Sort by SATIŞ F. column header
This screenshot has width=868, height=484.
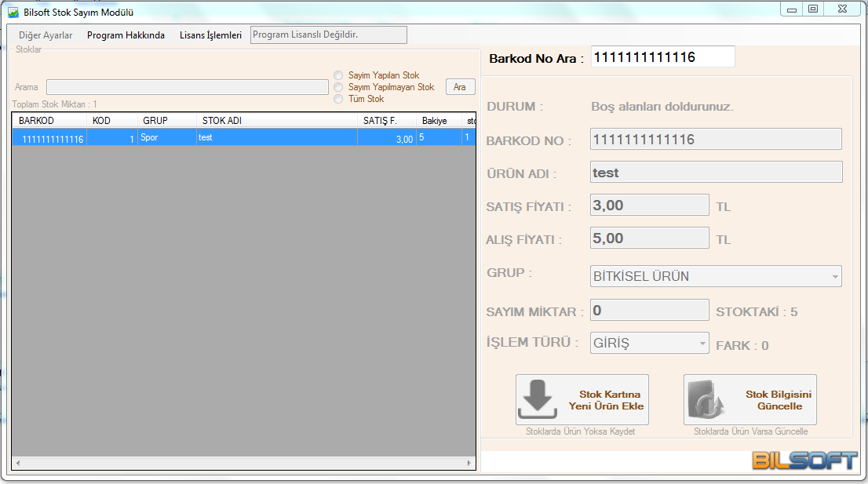(386, 121)
